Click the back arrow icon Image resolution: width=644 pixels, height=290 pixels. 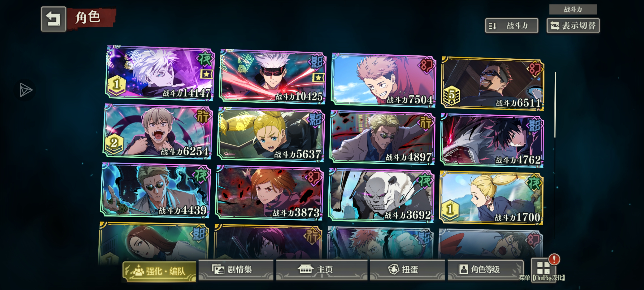click(x=53, y=19)
